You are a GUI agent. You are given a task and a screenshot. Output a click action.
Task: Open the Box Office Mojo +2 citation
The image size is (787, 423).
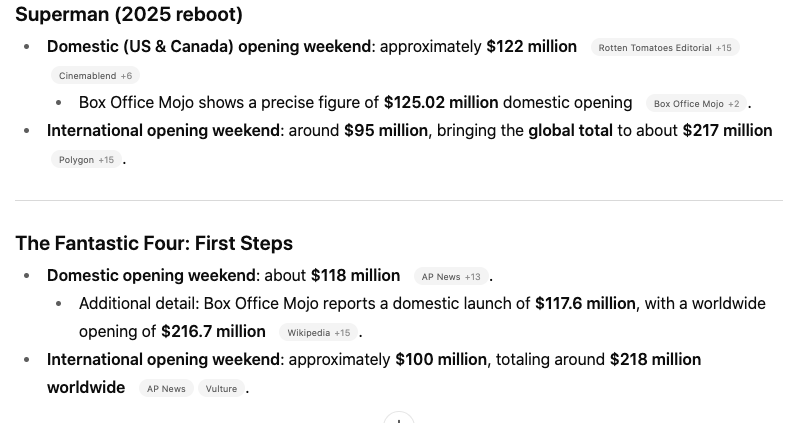tap(695, 104)
